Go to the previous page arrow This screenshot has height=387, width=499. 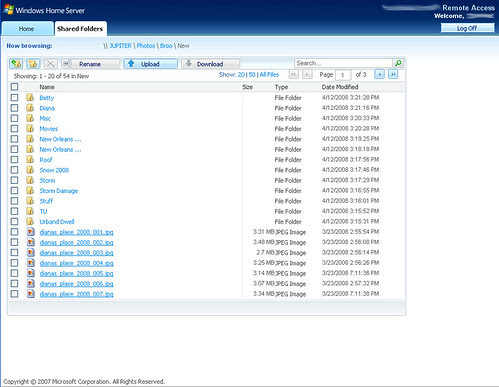(307, 74)
